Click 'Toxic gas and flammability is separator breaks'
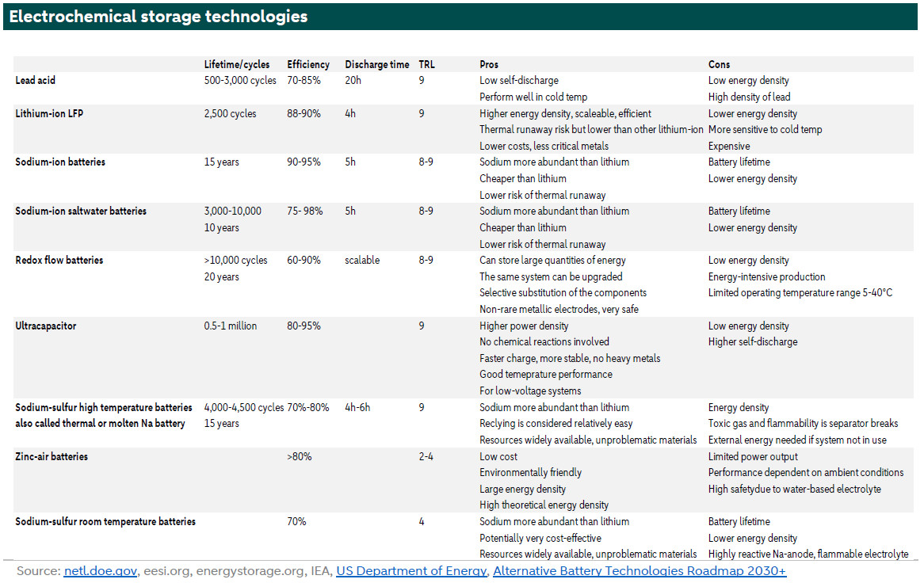924x583 pixels. coord(804,423)
